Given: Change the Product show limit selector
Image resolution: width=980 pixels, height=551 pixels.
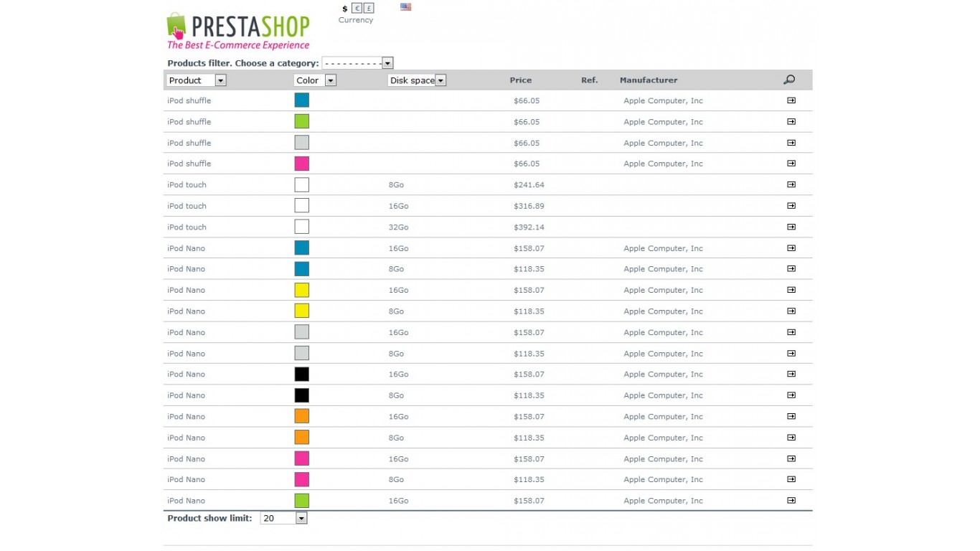Looking at the screenshot, I should (283, 518).
